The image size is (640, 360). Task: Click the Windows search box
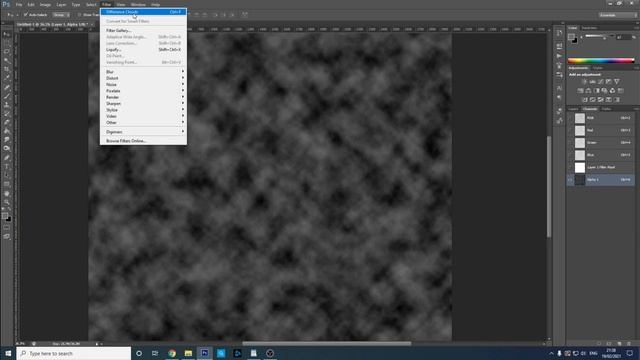coord(74,353)
